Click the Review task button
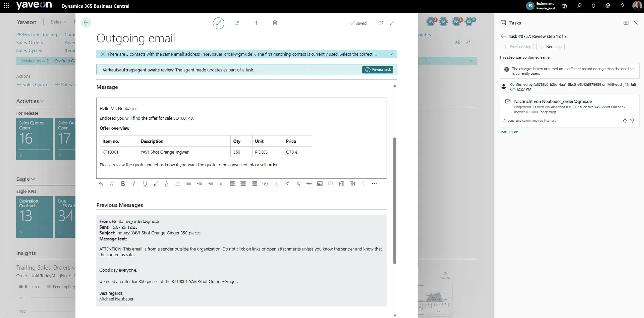 pos(378,70)
